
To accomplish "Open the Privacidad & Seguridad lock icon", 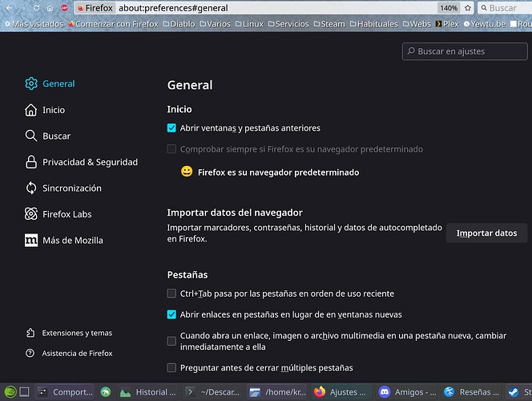I will coord(31,162).
